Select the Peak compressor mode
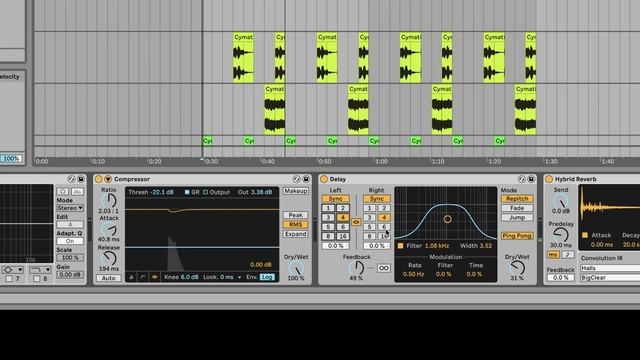The image size is (640, 360). tap(296, 215)
